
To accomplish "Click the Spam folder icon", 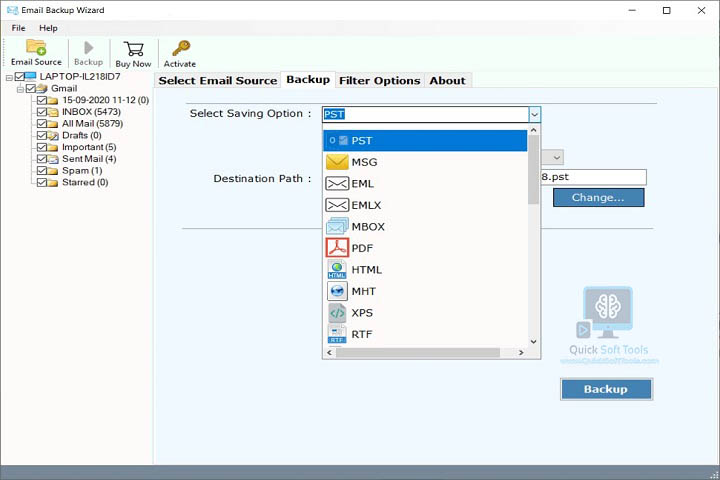I will coord(52,171).
